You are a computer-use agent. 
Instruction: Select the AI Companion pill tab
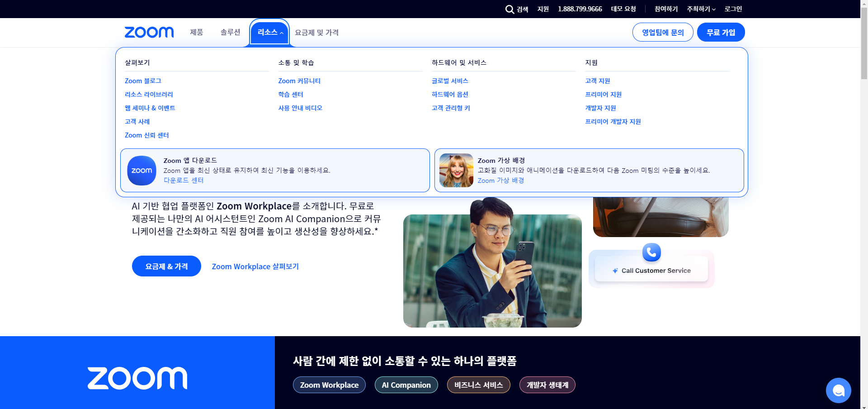[x=406, y=385]
